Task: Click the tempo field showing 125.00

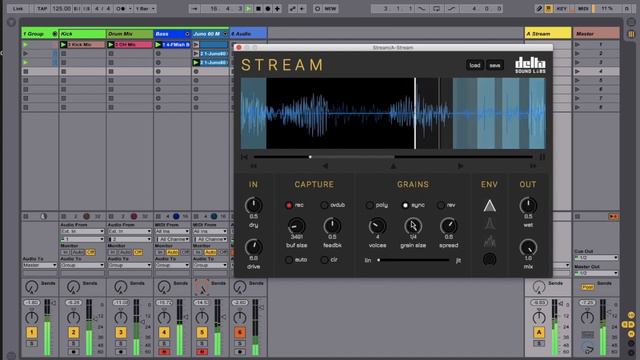Action: 61,9
